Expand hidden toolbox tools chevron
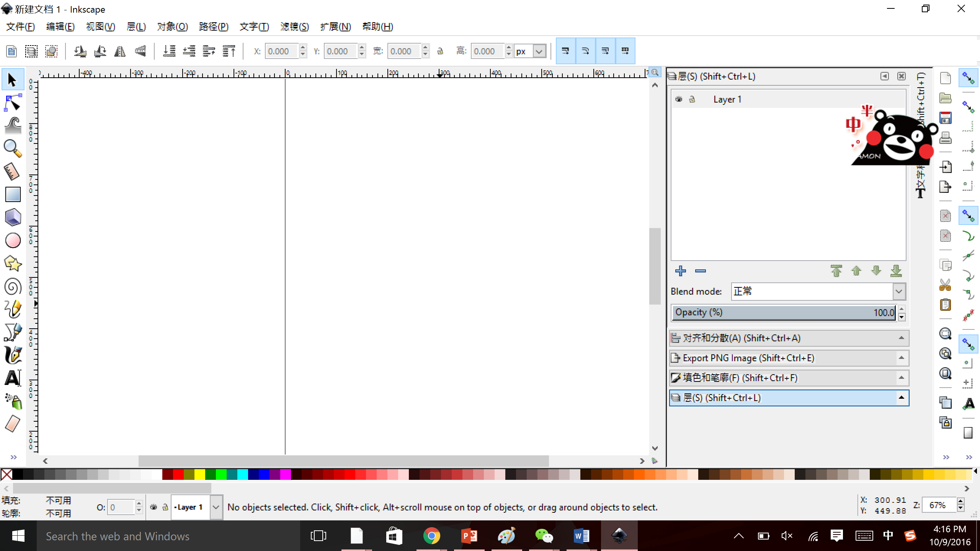This screenshot has height=551, width=980. click(x=14, y=457)
